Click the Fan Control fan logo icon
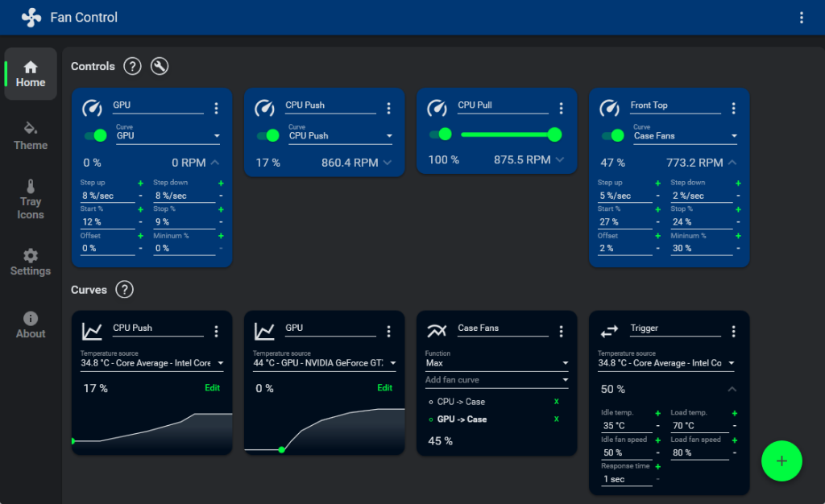Image resolution: width=825 pixels, height=504 pixels. pyautogui.click(x=31, y=17)
